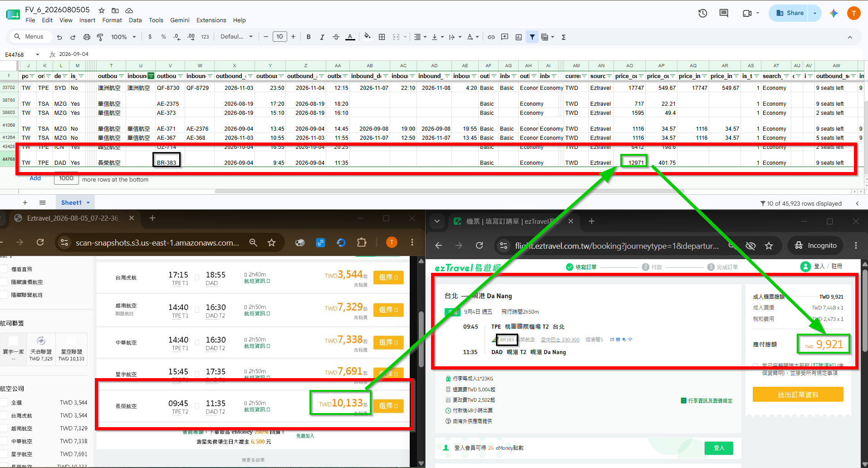Star the FV_6_2026080505 document
The image size is (868, 468).
coord(102,10)
